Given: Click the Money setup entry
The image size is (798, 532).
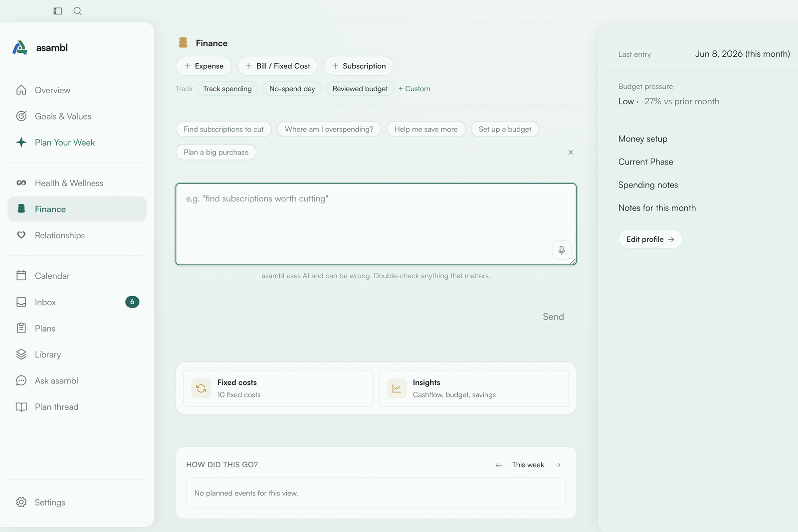Looking at the screenshot, I should pos(643,139).
